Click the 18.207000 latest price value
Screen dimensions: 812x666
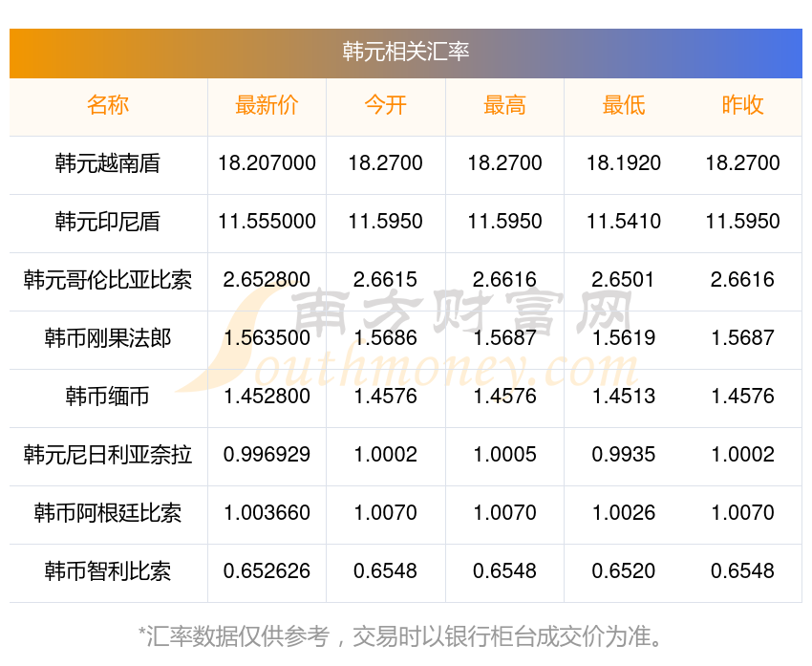click(267, 163)
